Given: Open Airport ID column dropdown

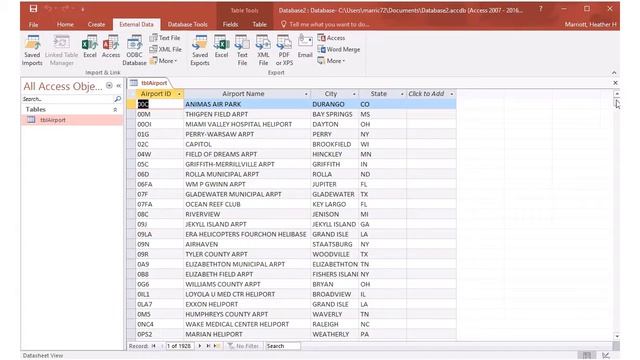Looking at the screenshot, I should click(x=179, y=94).
